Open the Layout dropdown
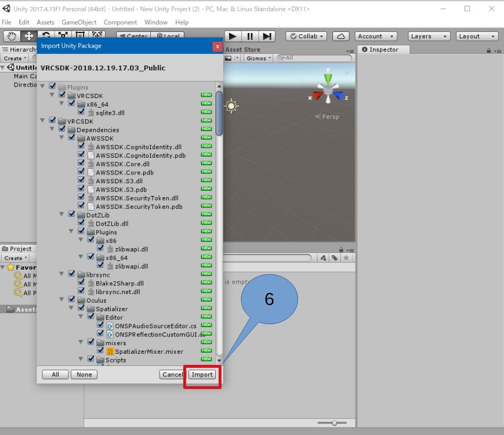The width and height of the screenshot is (504, 435). point(476,36)
